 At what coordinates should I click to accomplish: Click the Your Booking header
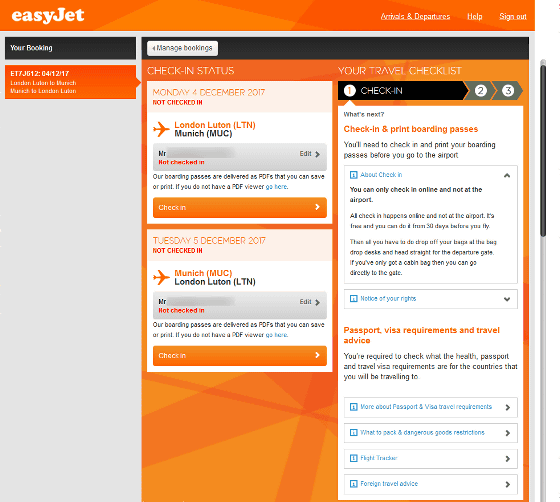70,48
